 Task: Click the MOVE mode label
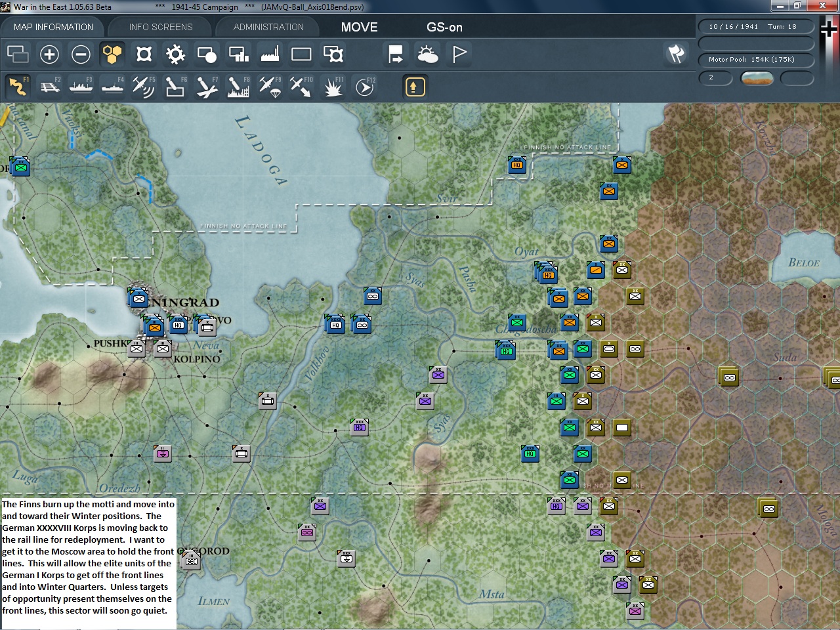359,27
